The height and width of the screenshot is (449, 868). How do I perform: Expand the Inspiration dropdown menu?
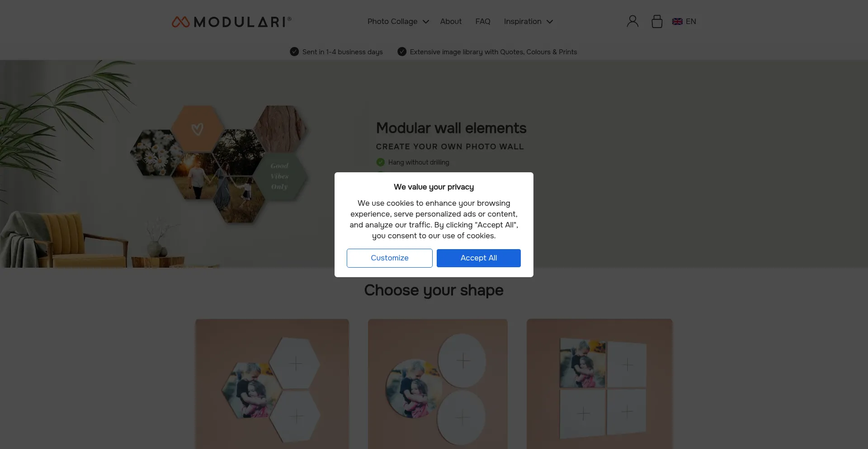click(x=528, y=22)
